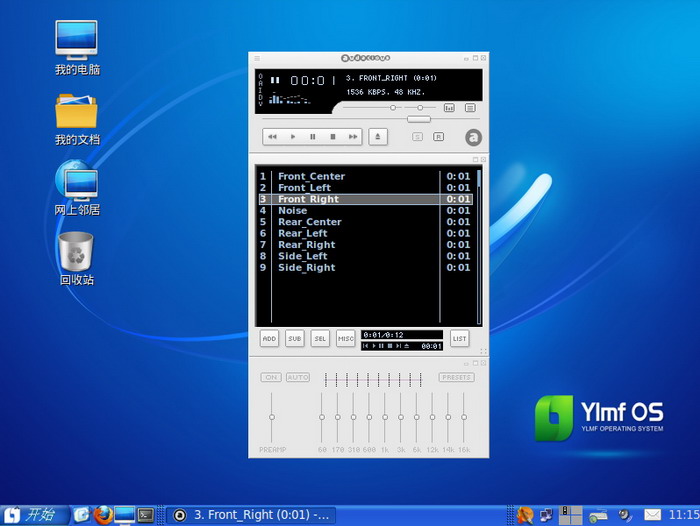Toggle Repeat (R) mode
Image resolution: width=700 pixels, height=526 pixels.
tap(439, 137)
